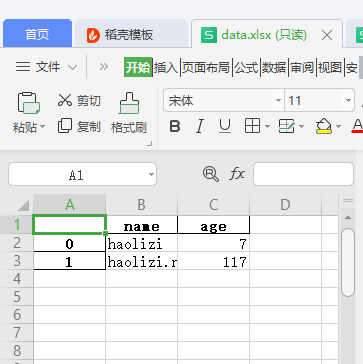The image size is (363, 364).
Task: Expand the Paste options arrow
Action: point(42,127)
